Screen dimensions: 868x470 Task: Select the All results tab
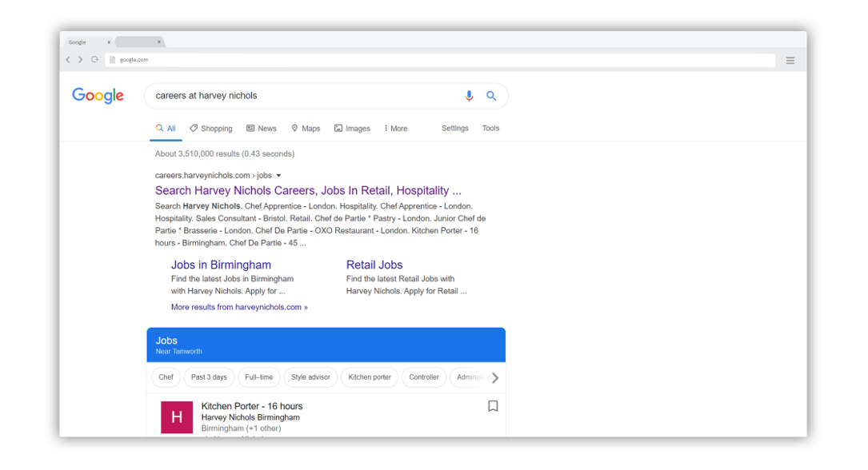(166, 128)
